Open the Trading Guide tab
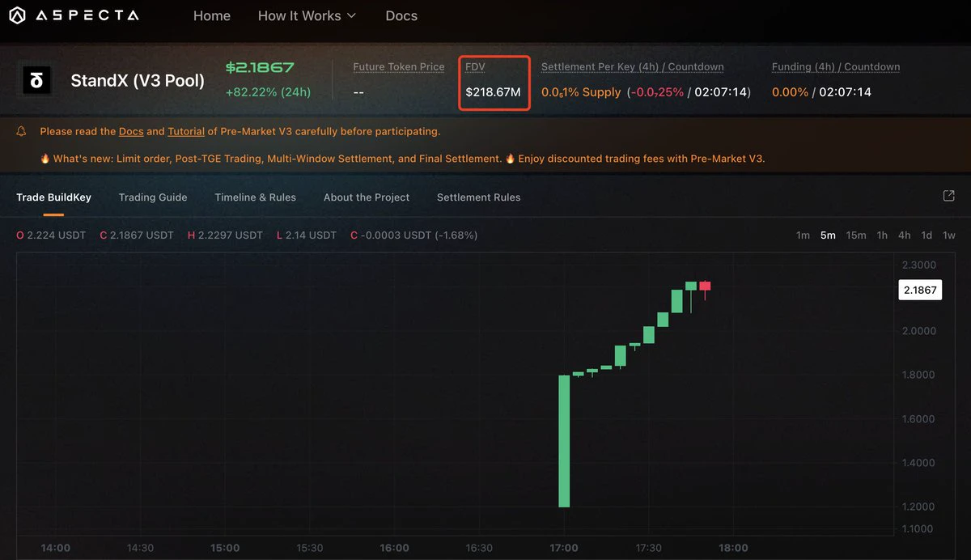The image size is (971, 560). click(153, 197)
